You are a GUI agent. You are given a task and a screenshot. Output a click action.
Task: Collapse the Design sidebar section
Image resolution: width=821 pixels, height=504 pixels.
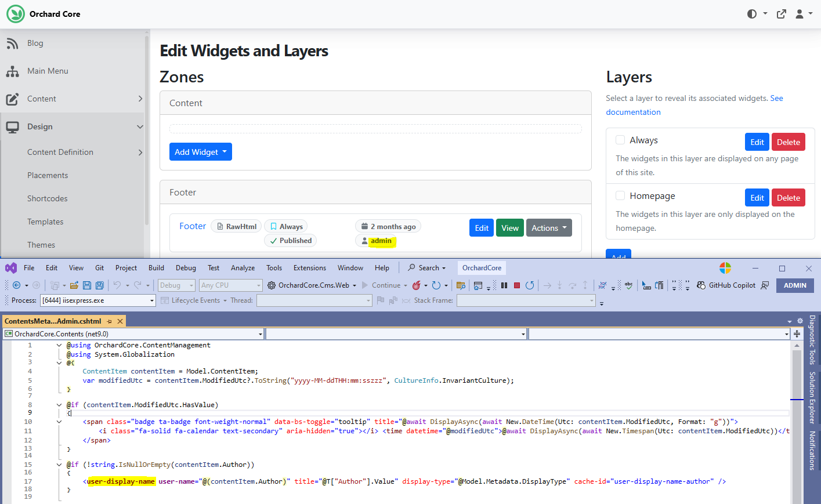[140, 127]
